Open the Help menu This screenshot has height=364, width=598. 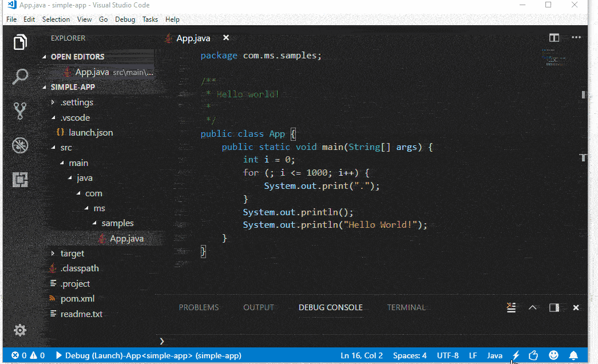(172, 19)
